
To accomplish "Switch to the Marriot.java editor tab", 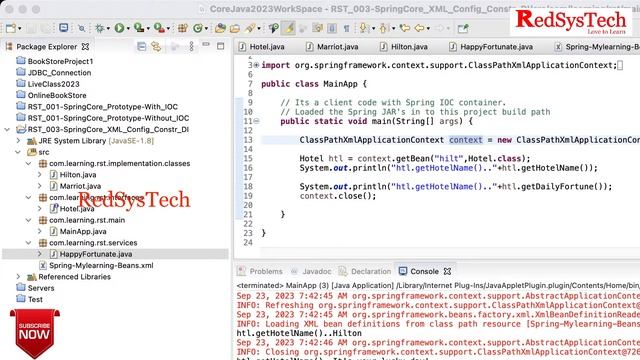I will 332,47.
